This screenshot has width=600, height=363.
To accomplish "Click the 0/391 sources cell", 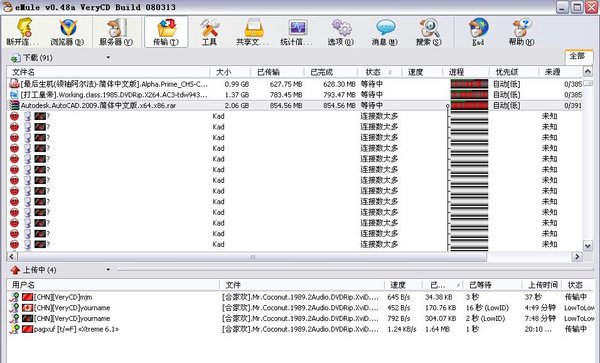I will [x=573, y=106].
